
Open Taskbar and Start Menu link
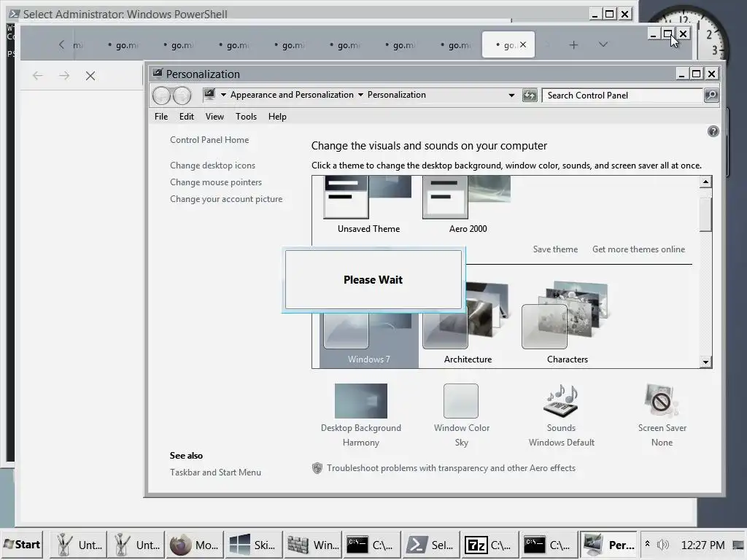pyautogui.click(x=215, y=472)
